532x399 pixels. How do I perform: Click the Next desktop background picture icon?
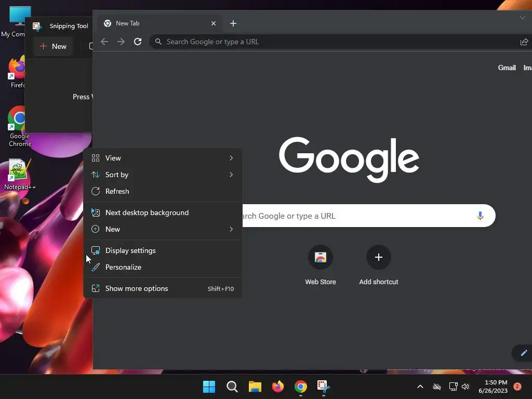pyautogui.click(x=96, y=212)
